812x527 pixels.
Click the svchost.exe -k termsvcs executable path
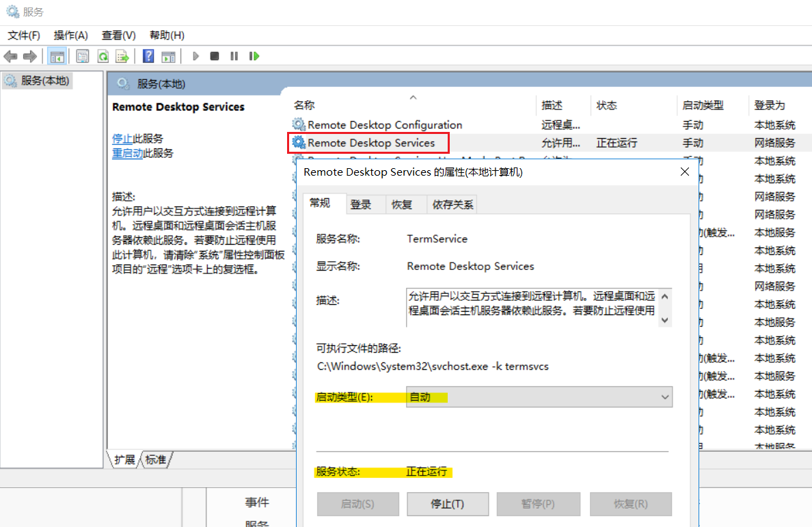pyautogui.click(x=433, y=366)
